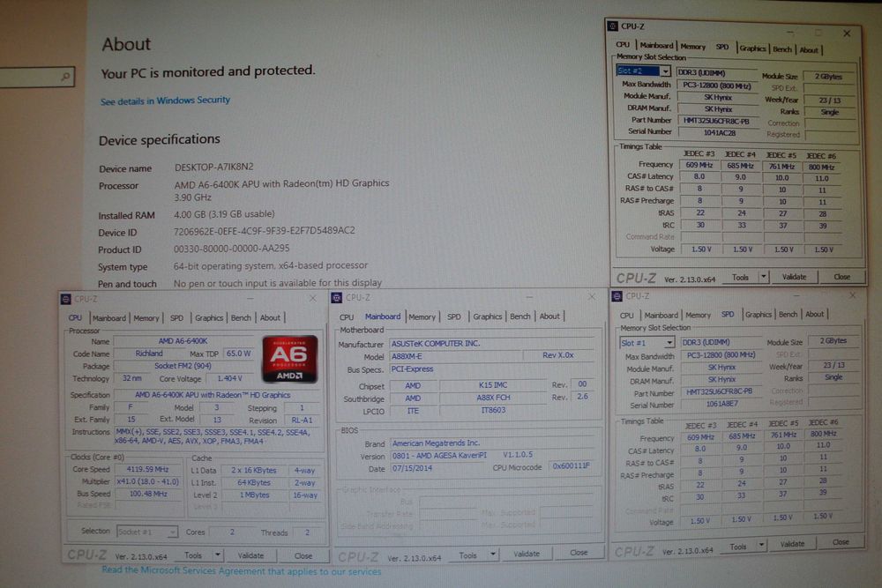This screenshot has width=882, height=588.
Task: Open the Memory tab in the Slot #2 window
Action: [692, 47]
